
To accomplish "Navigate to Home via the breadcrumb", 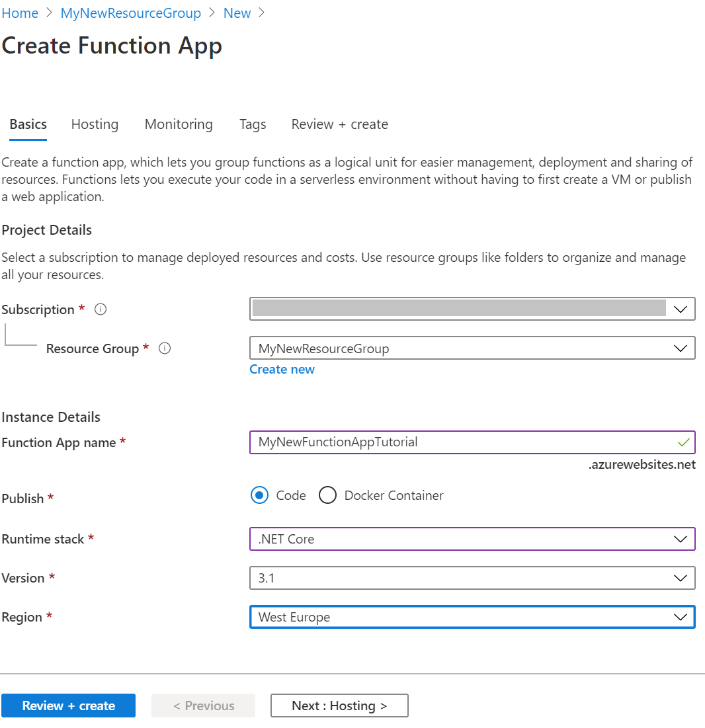I will tap(20, 13).
